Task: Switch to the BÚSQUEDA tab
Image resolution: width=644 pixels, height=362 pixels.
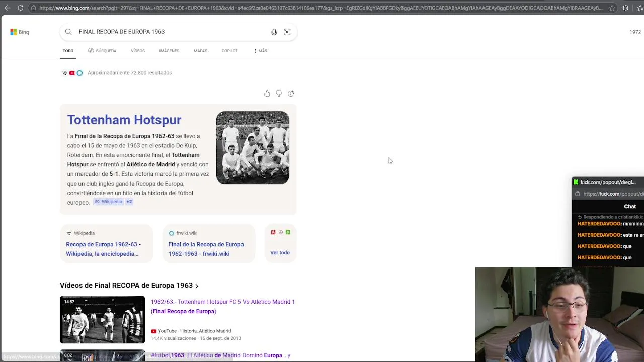Action: (102, 51)
